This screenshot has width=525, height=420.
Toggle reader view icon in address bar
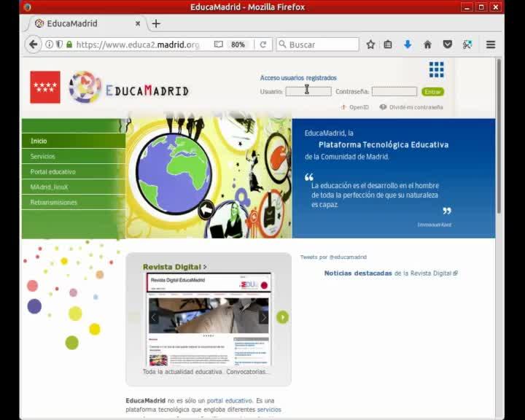click(218, 44)
